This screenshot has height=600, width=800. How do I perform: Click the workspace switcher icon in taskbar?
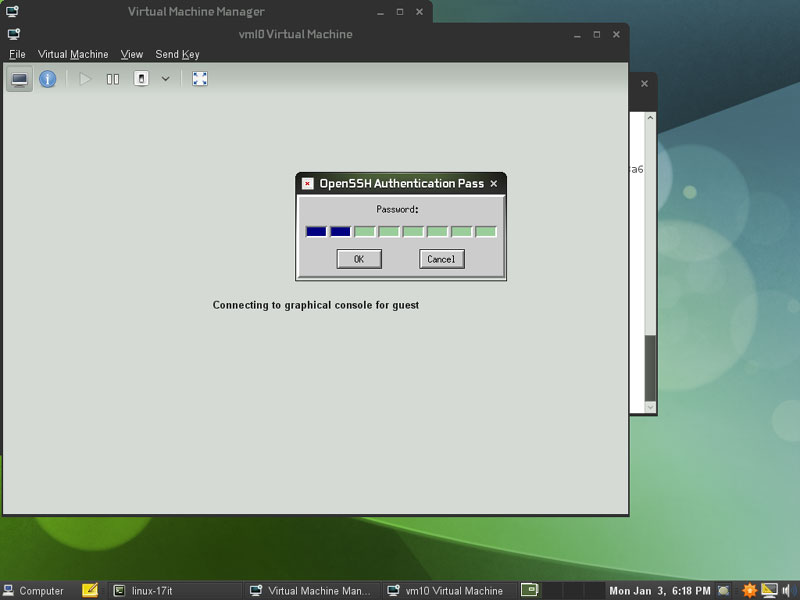click(x=530, y=590)
